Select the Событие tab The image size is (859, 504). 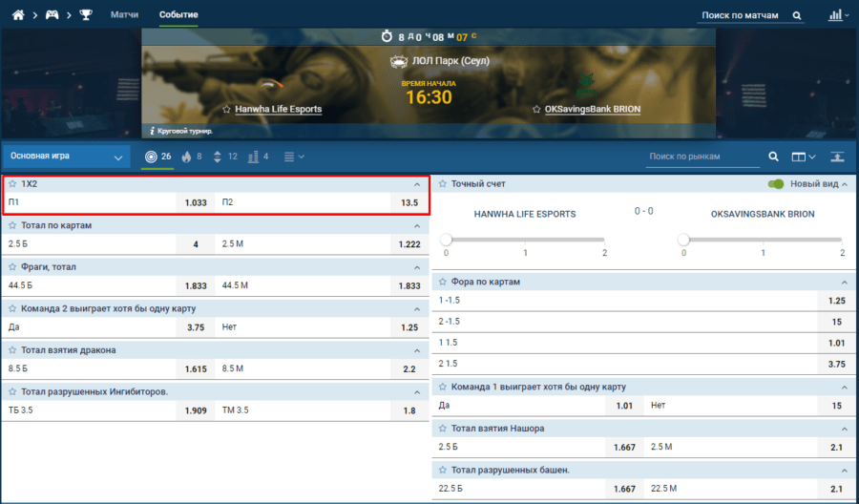point(178,15)
